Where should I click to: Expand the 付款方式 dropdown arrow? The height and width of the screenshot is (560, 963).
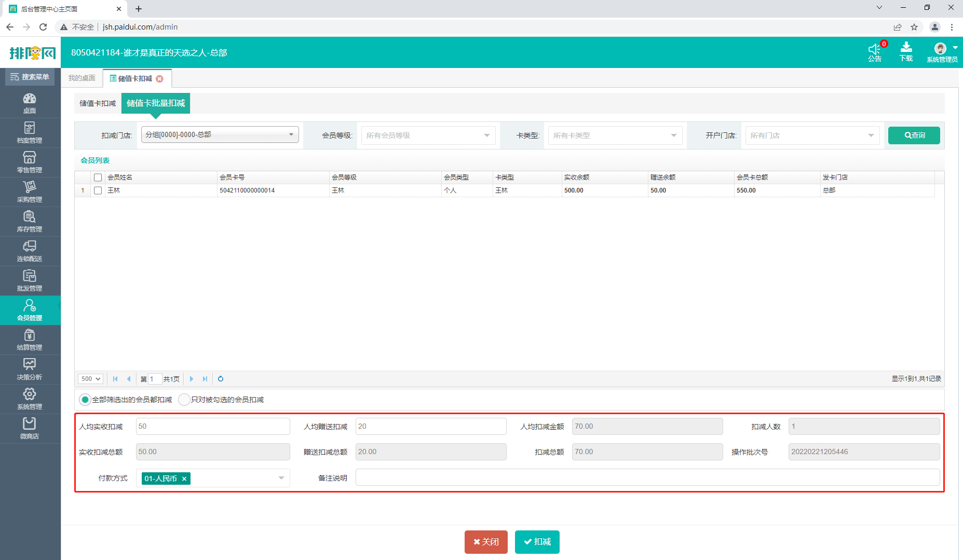click(x=281, y=478)
